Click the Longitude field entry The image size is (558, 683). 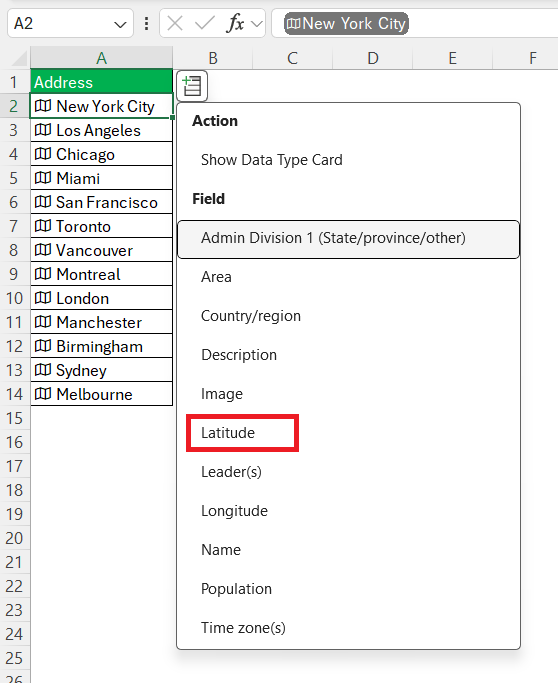[234, 511]
